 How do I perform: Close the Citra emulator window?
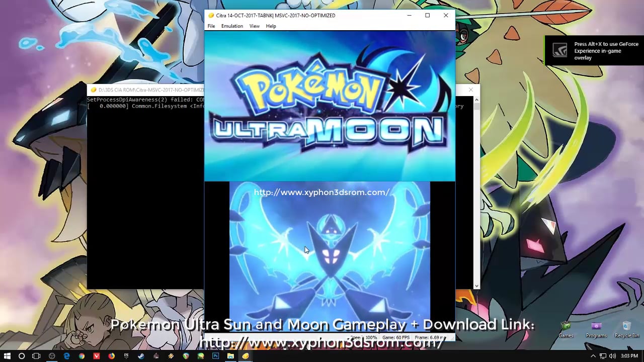(446, 16)
